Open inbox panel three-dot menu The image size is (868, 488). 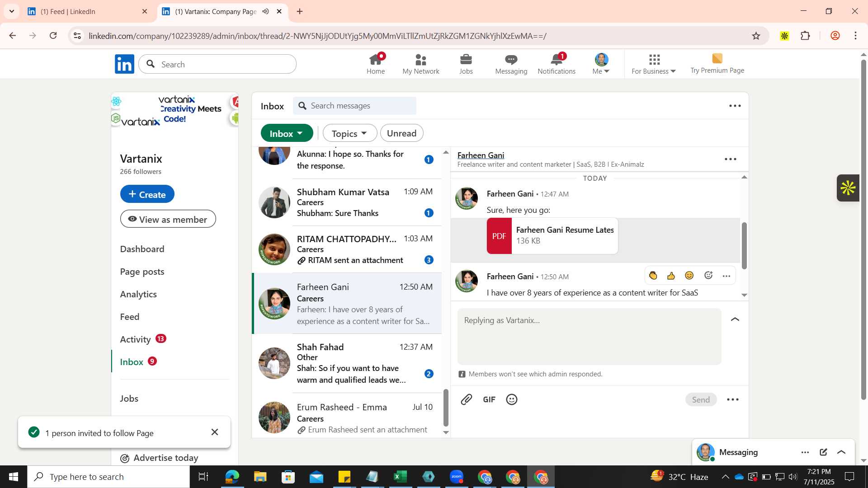coord(735,106)
